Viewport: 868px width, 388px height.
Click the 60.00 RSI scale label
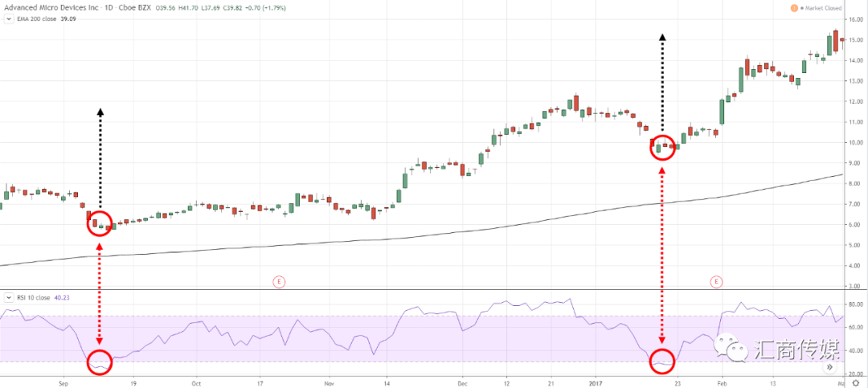click(854, 327)
